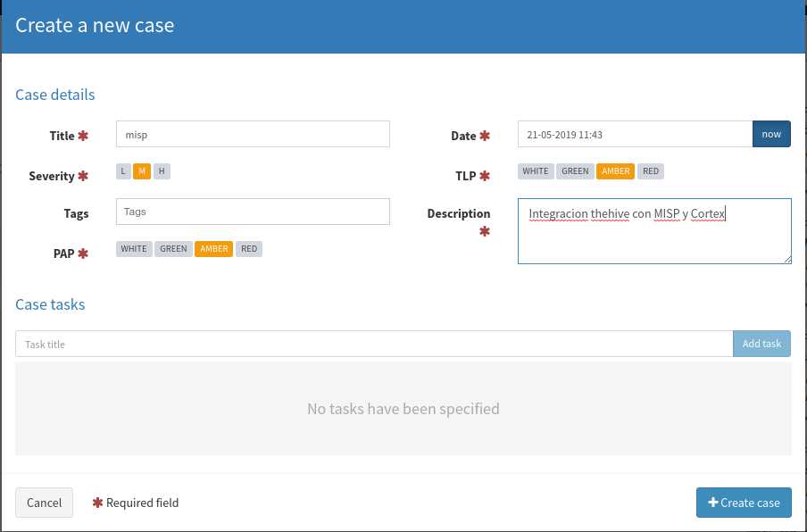Select the GREEN TLP level

tap(575, 170)
